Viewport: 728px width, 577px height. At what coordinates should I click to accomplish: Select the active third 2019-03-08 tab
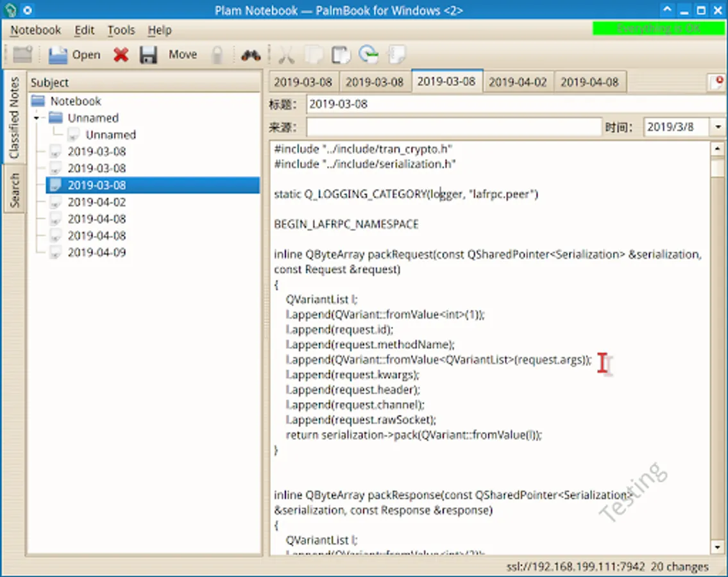coord(446,81)
